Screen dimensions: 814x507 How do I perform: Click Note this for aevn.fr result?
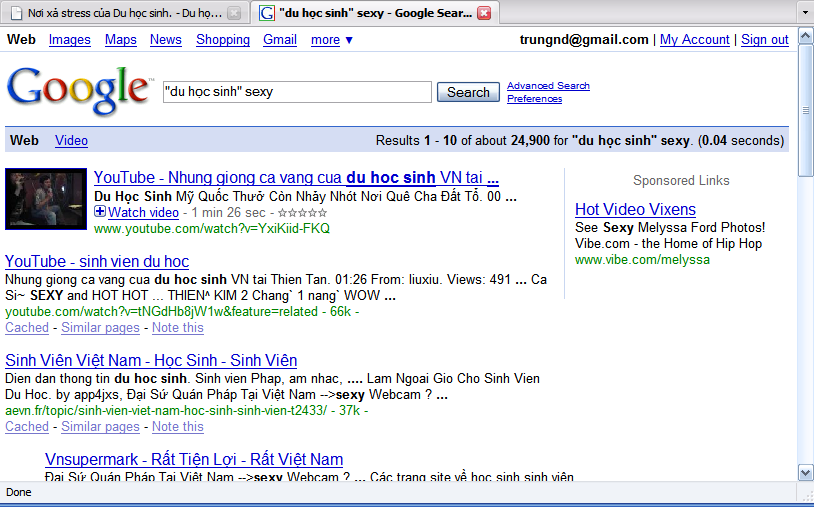(178, 427)
